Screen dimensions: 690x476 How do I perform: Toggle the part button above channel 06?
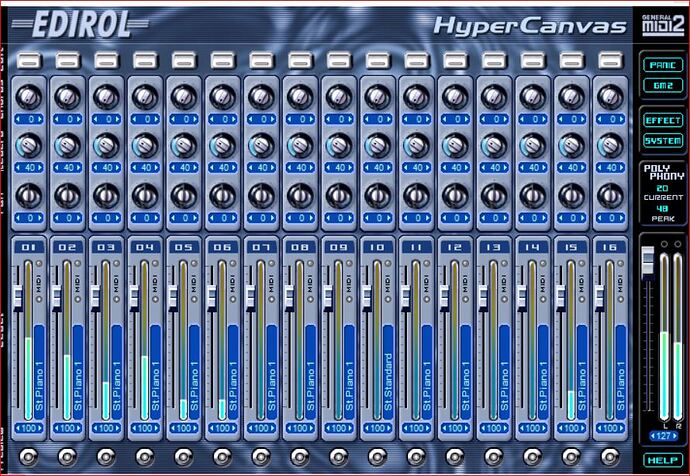point(223,60)
